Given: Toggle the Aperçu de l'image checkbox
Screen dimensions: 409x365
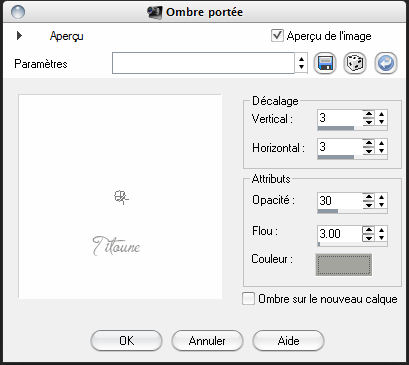Looking at the screenshot, I should (x=277, y=36).
